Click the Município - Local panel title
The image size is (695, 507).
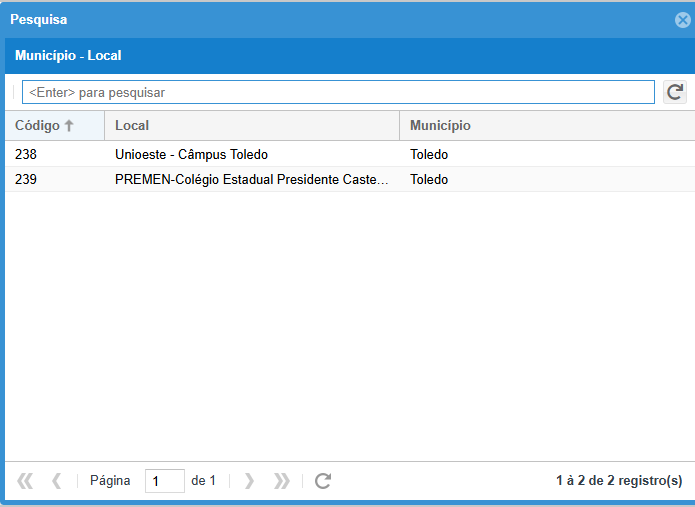tap(68, 56)
